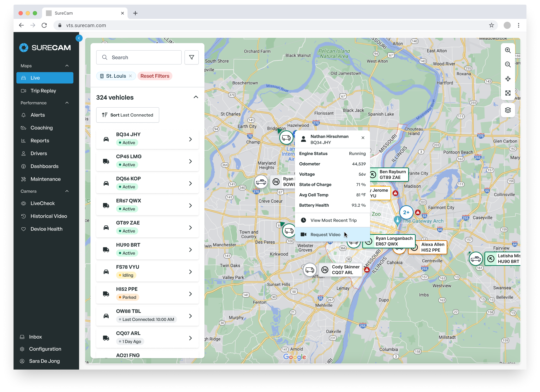Click the vehicle Search field
Viewport: 540px width, 392px height.
[139, 57]
